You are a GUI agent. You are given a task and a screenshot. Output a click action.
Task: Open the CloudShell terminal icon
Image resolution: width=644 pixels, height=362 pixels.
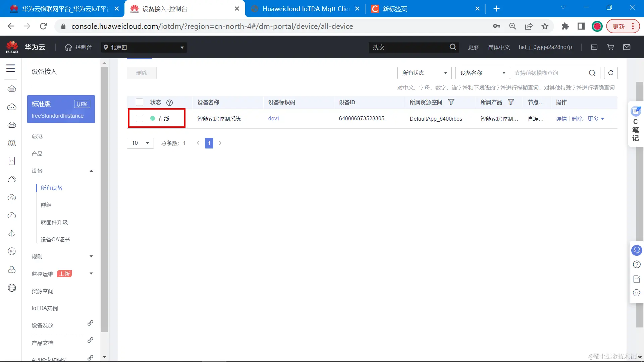point(594,47)
